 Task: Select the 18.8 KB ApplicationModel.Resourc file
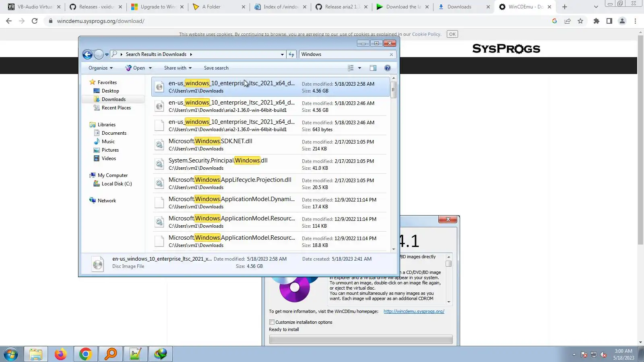270,241
